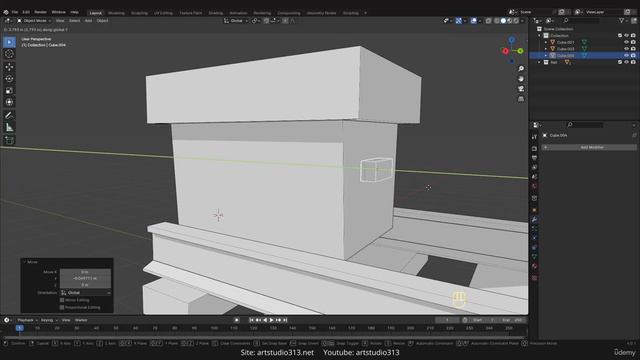Select the Move tool
The image size is (640, 360).
click(x=9, y=67)
